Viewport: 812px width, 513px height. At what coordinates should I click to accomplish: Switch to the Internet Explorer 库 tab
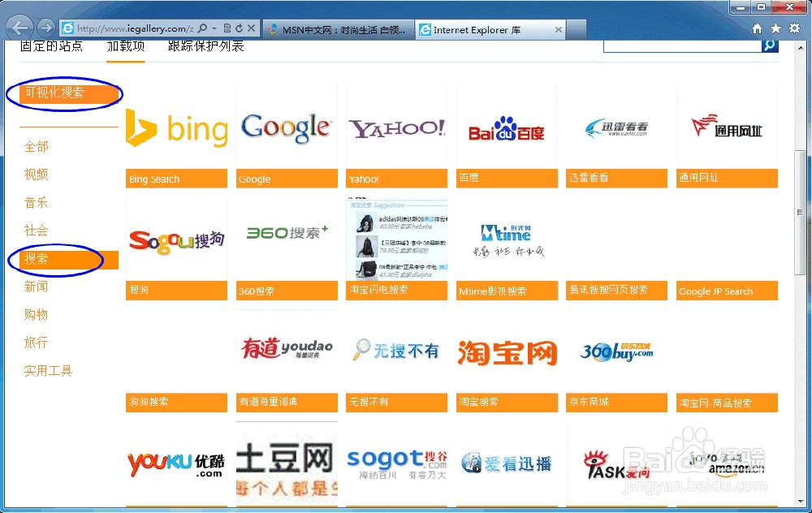point(490,30)
